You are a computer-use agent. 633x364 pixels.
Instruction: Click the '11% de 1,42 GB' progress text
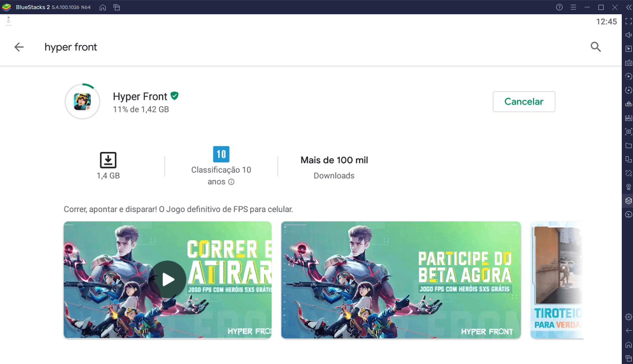pos(141,109)
